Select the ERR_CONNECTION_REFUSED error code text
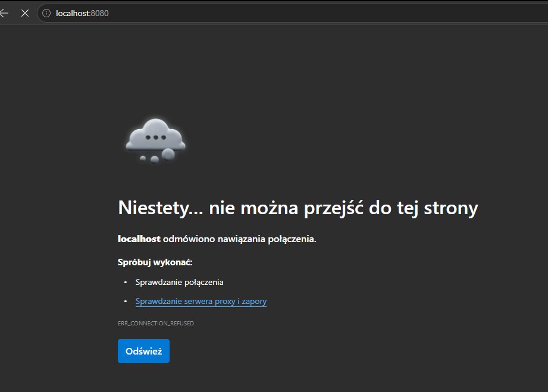 (155, 323)
